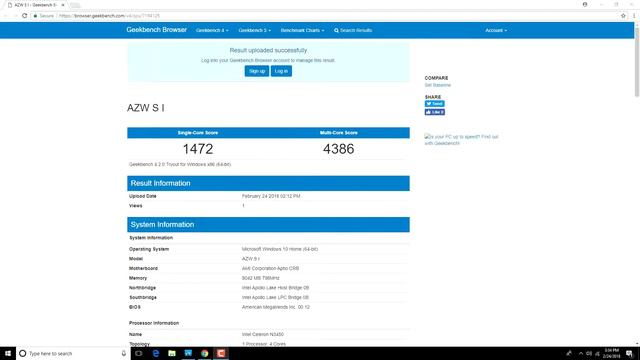Bookmark this page with the star icon

(623, 16)
